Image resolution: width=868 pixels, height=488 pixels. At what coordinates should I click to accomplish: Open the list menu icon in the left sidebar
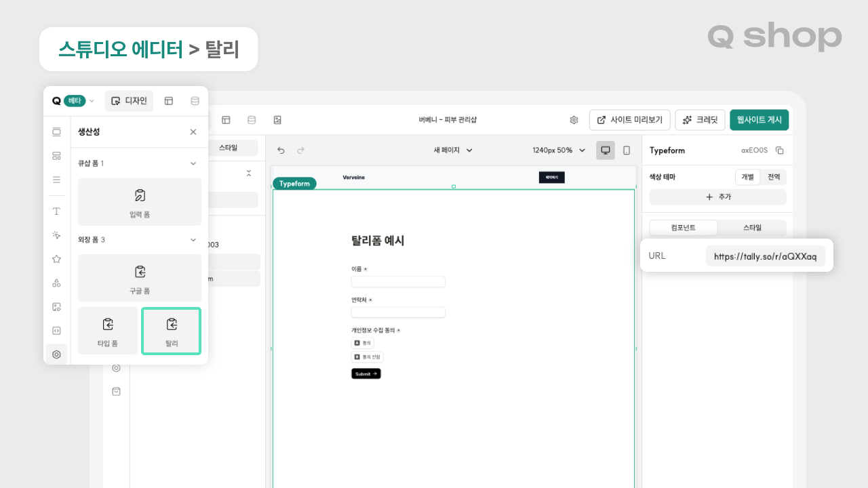pyautogui.click(x=56, y=180)
